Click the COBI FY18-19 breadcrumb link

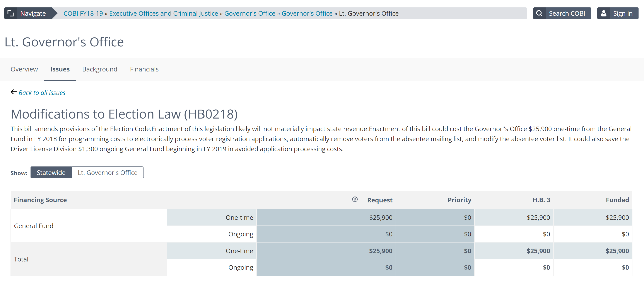83,13
